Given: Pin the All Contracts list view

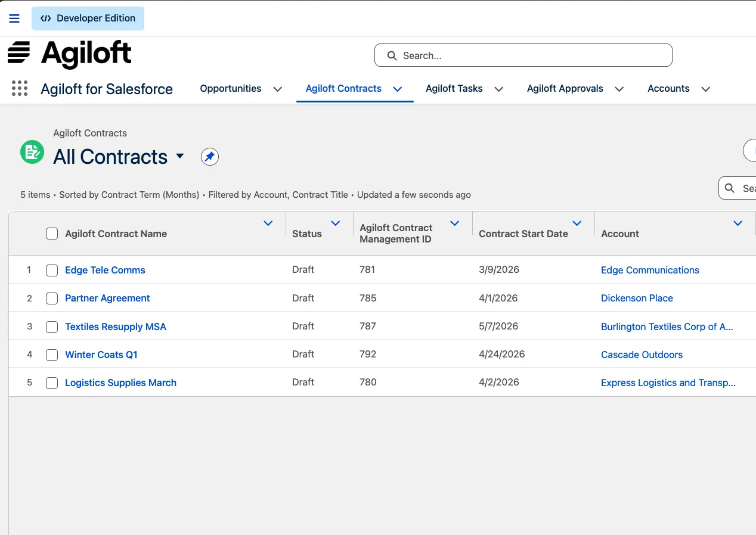Looking at the screenshot, I should click(209, 157).
